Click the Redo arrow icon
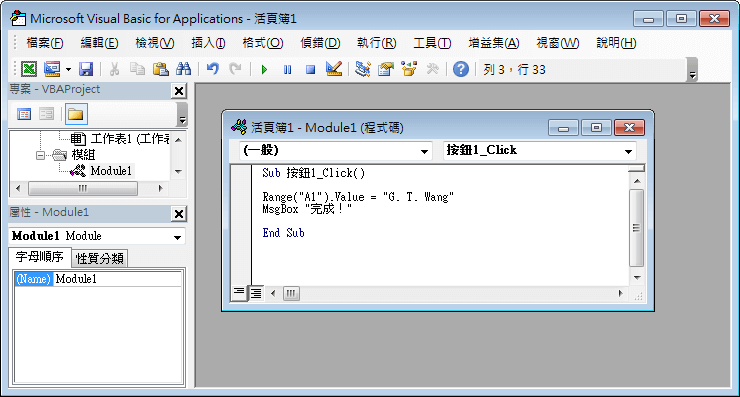This screenshot has width=740, height=397. (235, 69)
